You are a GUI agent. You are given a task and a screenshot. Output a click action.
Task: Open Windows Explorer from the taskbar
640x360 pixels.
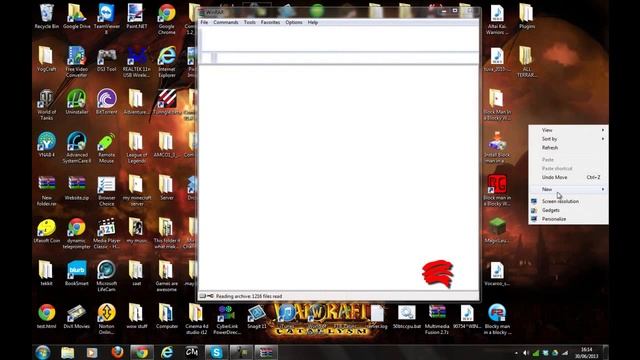point(67,352)
